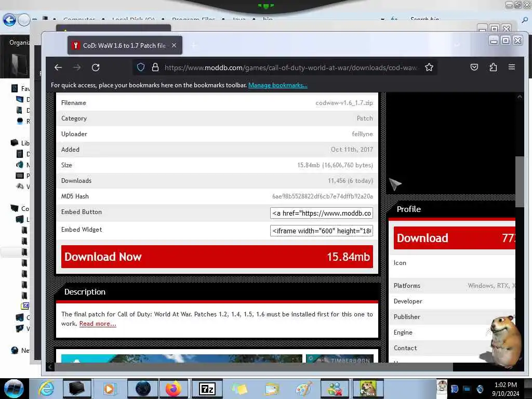
Task: Reload the ModDB page
Action: coord(96,68)
